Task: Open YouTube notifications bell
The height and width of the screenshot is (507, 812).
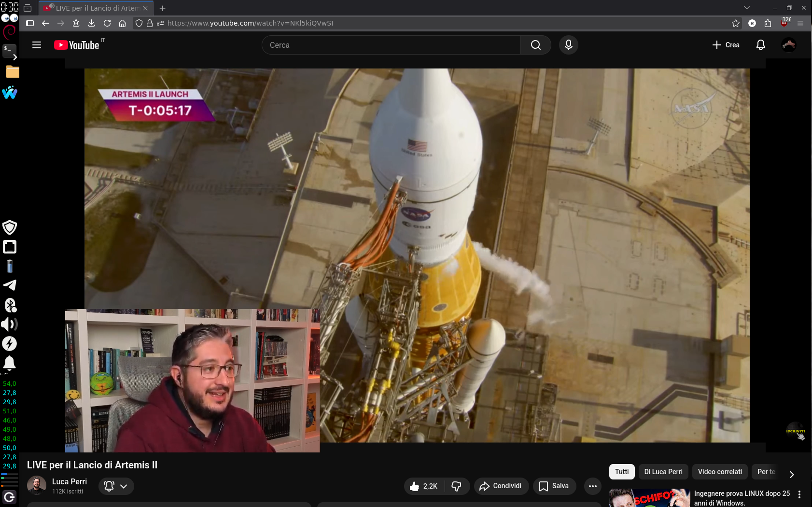Action: click(x=760, y=45)
